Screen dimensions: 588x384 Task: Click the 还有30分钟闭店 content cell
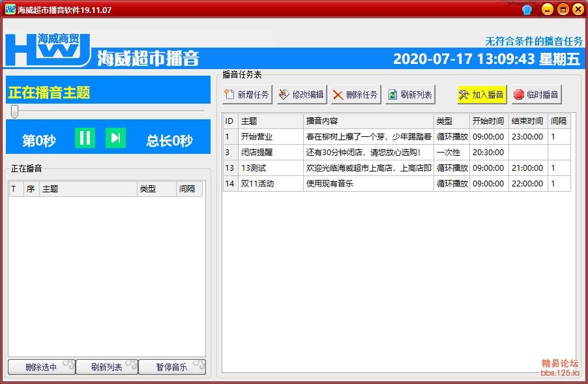368,153
